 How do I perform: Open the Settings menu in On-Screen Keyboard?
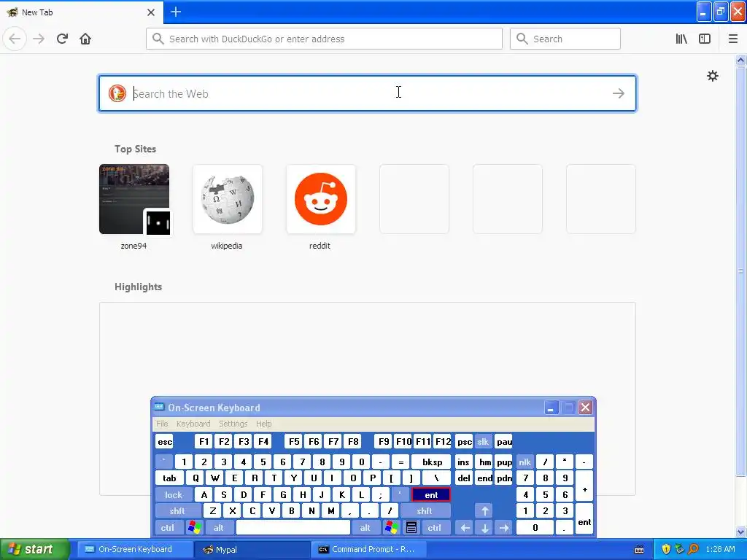pyautogui.click(x=233, y=424)
